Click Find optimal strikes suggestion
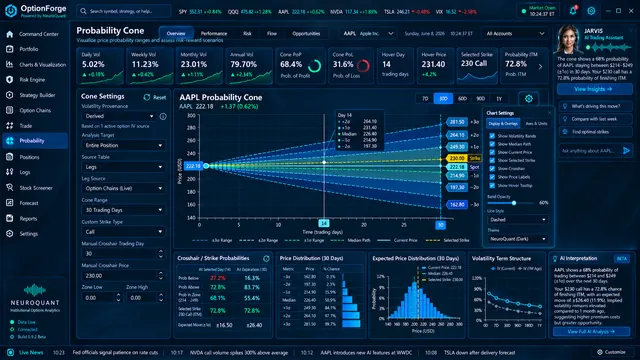Image resolution: width=640 pixels, height=360 pixels. tap(595, 132)
